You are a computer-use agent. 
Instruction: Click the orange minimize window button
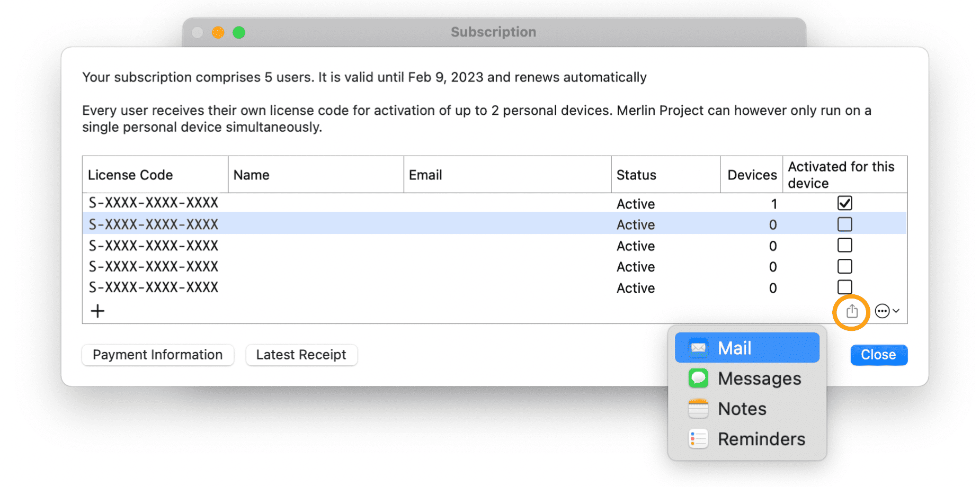click(x=218, y=33)
